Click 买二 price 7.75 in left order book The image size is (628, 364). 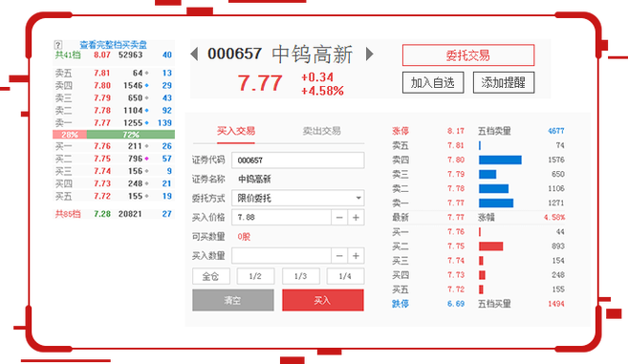click(x=101, y=159)
